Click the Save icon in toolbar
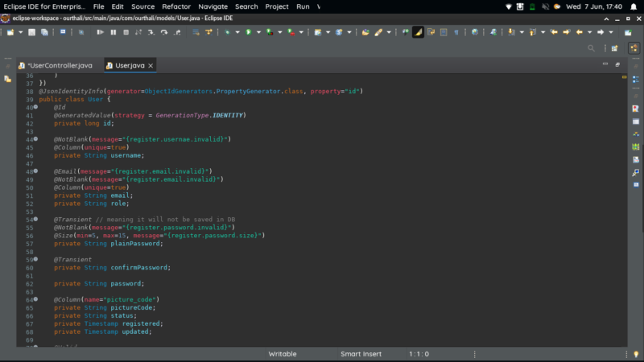Screen dimensions: 644x362 click(31, 32)
